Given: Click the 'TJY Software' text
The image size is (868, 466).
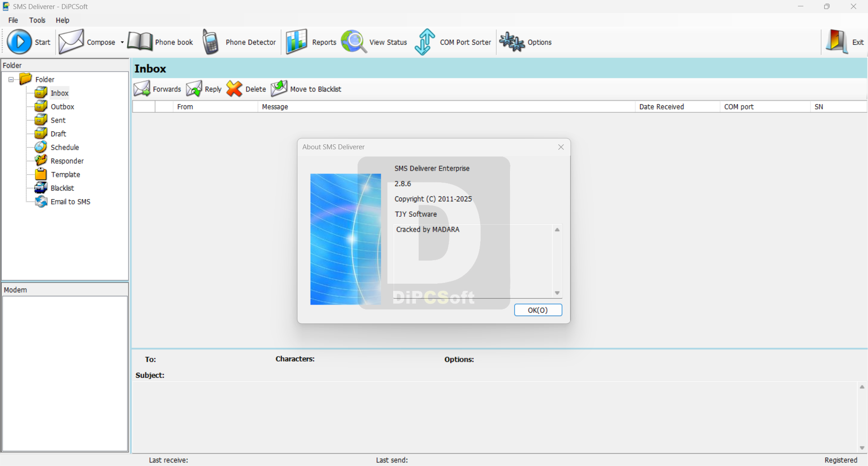Looking at the screenshot, I should pyautogui.click(x=415, y=214).
